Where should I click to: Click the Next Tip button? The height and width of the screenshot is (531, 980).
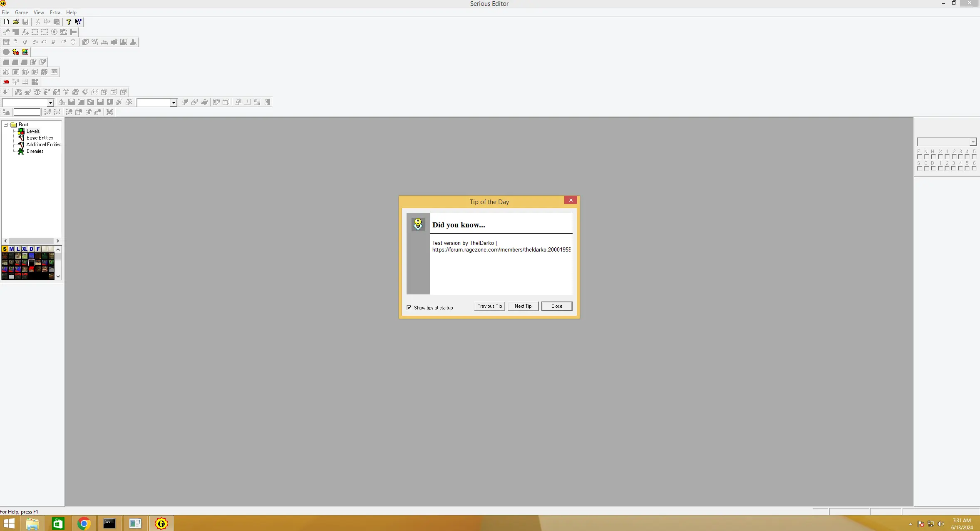click(523, 306)
